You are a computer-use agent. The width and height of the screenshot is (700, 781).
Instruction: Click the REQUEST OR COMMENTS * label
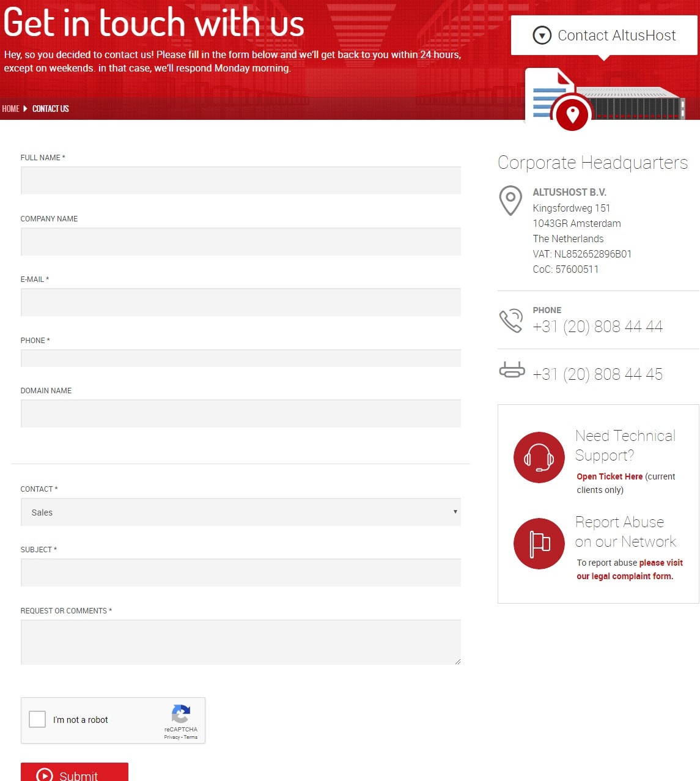66,611
